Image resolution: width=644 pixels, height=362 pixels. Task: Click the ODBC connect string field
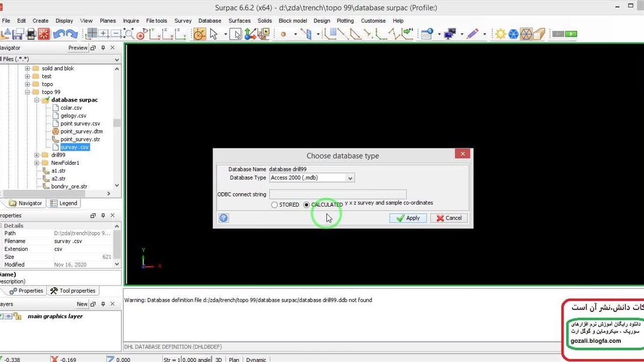coord(337,194)
